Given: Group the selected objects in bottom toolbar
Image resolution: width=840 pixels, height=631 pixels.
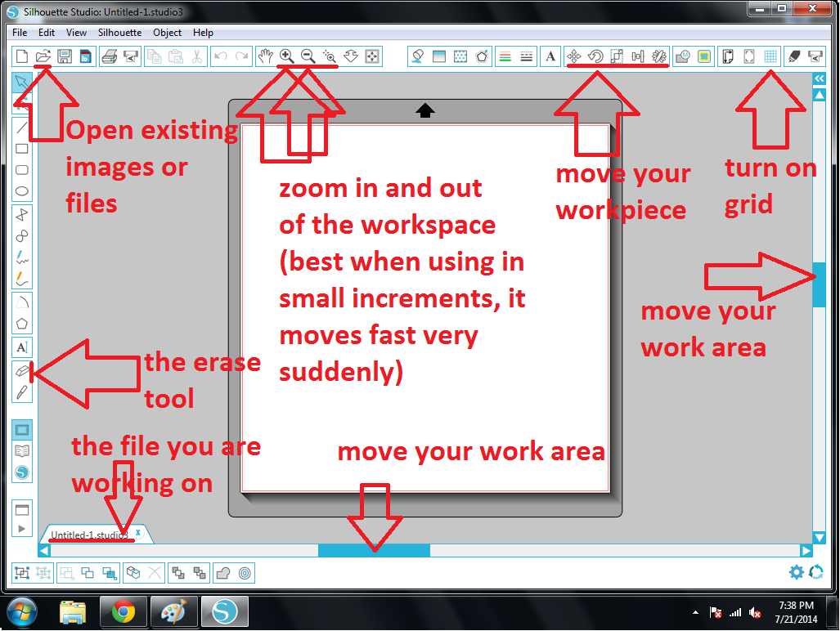Looking at the screenshot, I should coord(22,573).
